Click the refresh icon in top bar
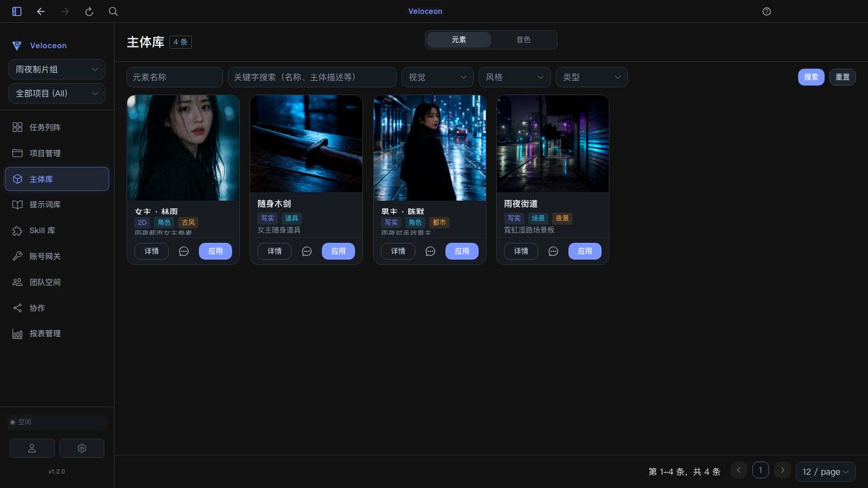Screen dimensions: 868x488 89,11
